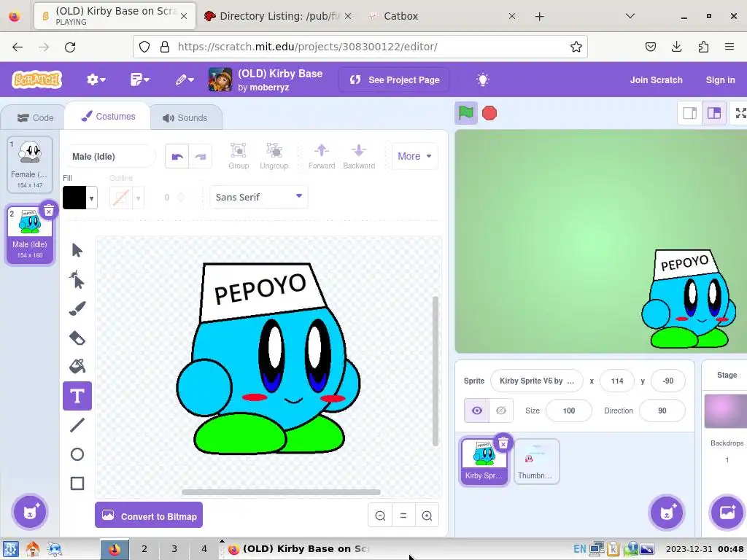The width and height of the screenshot is (747, 560).
Task: Select the Text tool
Action: click(x=77, y=396)
